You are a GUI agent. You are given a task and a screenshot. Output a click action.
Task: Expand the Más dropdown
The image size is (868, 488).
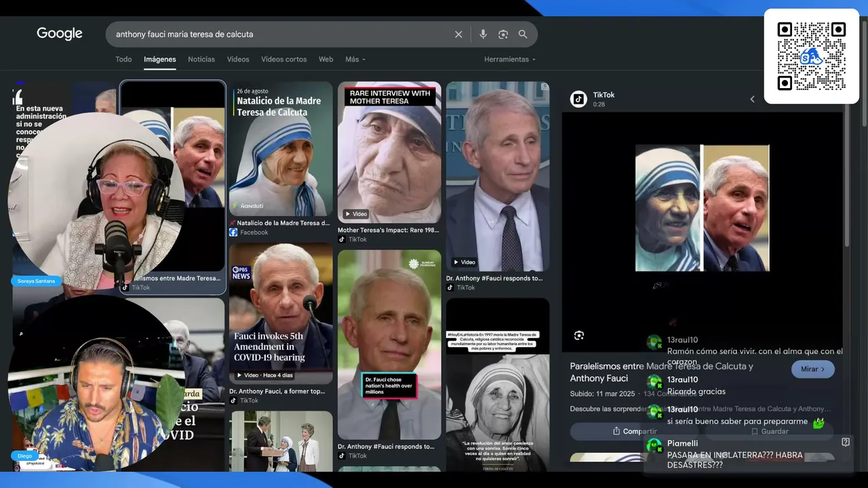(355, 60)
